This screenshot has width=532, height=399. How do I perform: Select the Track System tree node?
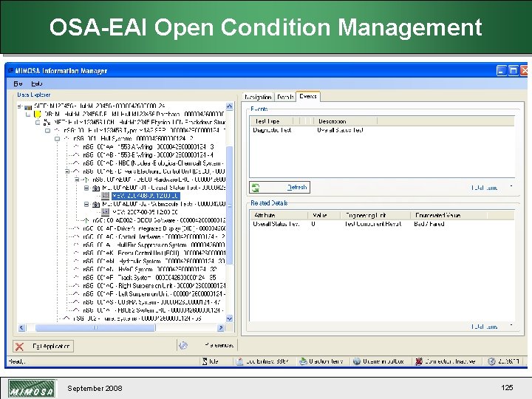[149, 278]
